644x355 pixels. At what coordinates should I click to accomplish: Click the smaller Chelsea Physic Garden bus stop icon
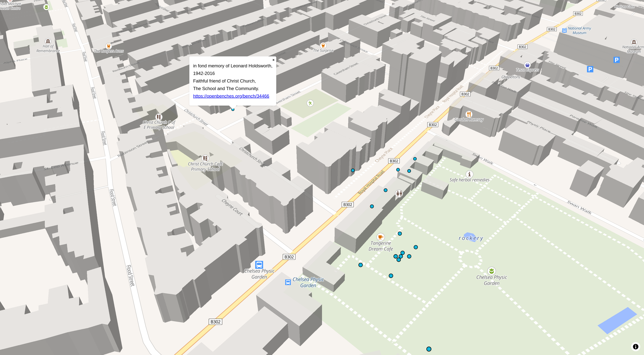click(x=288, y=282)
